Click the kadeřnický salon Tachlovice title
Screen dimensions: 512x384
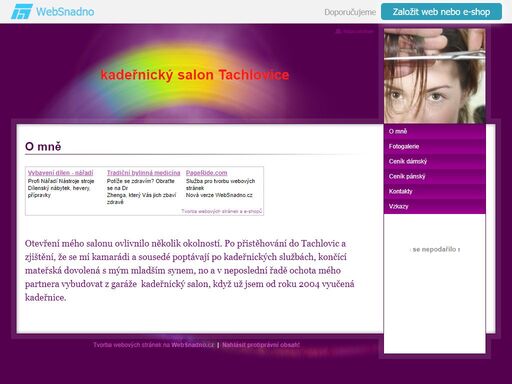coord(195,75)
